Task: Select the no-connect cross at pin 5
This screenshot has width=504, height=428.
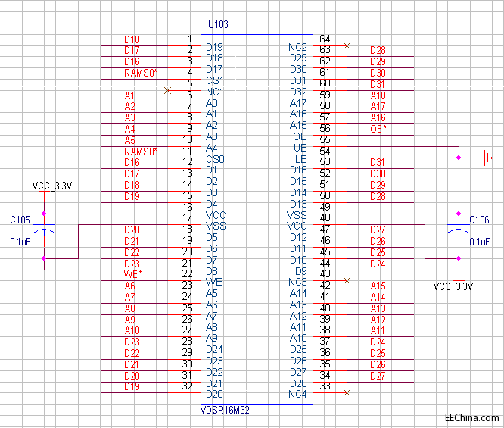Action: pos(167,90)
